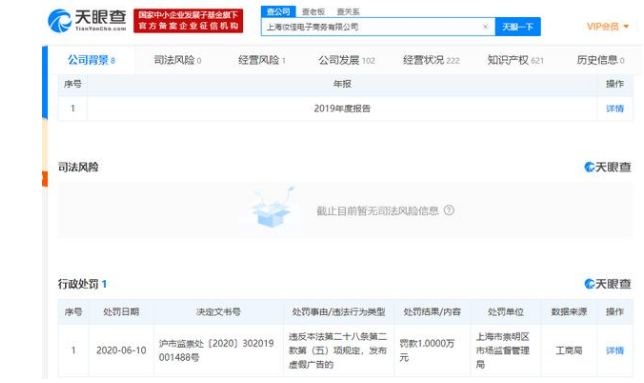
Task: Select the penalty reason text cell
Action: [x=338, y=350]
